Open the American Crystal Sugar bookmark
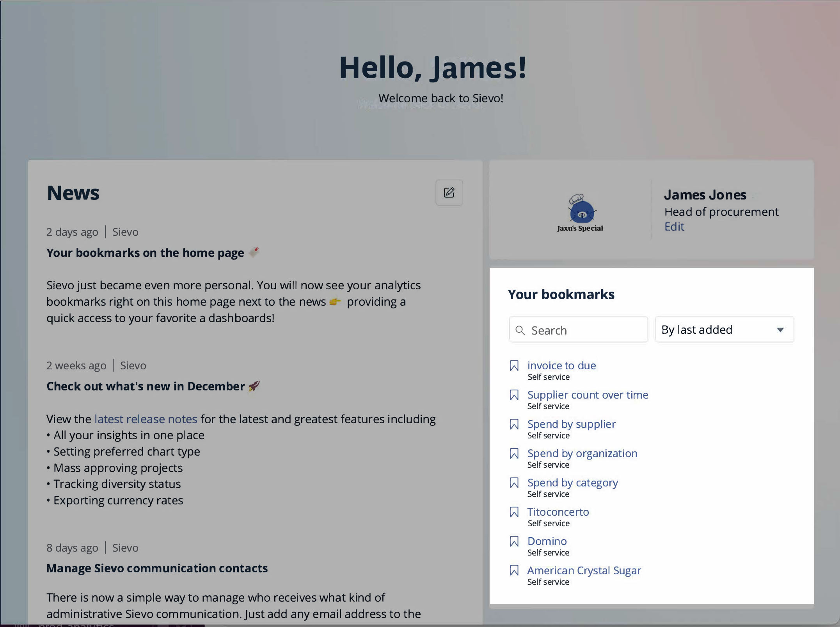Viewport: 840px width, 627px height. (584, 570)
